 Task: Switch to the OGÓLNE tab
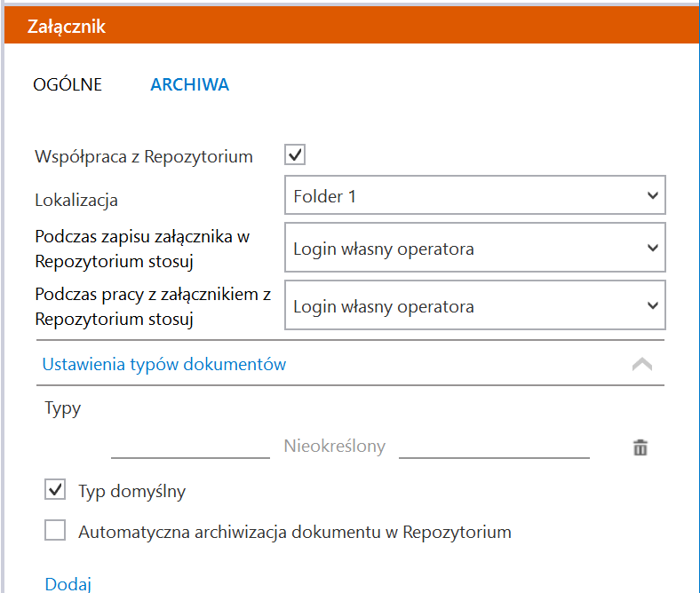(x=68, y=84)
